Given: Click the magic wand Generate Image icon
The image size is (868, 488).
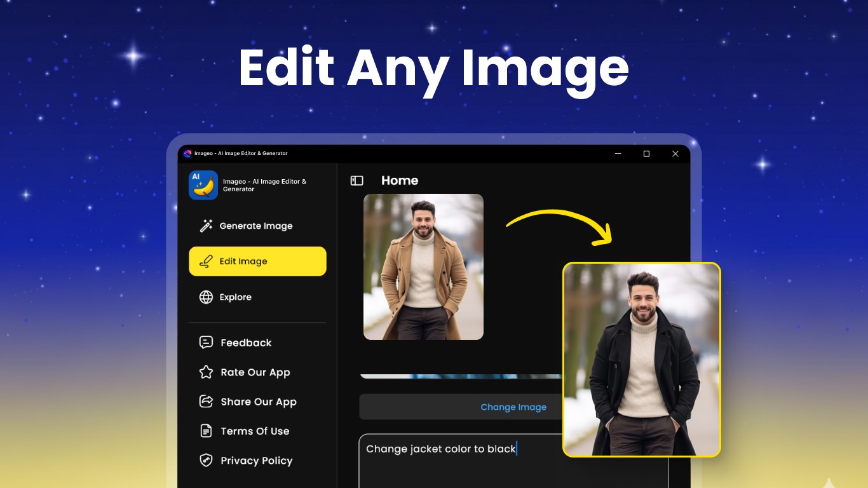Looking at the screenshot, I should tap(206, 226).
